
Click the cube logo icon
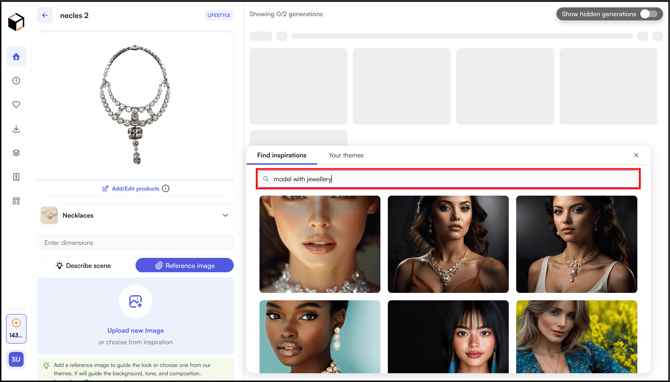pyautogui.click(x=16, y=22)
